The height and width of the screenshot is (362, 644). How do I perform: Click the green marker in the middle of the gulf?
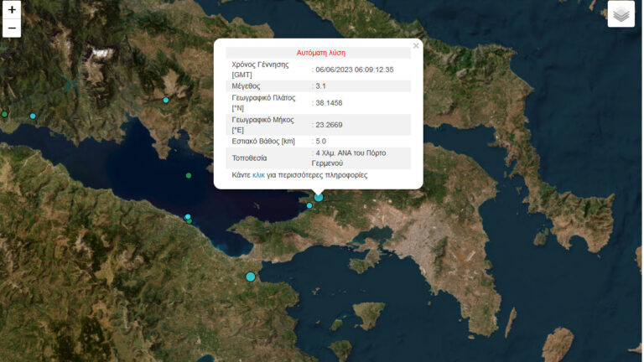pyautogui.click(x=189, y=175)
